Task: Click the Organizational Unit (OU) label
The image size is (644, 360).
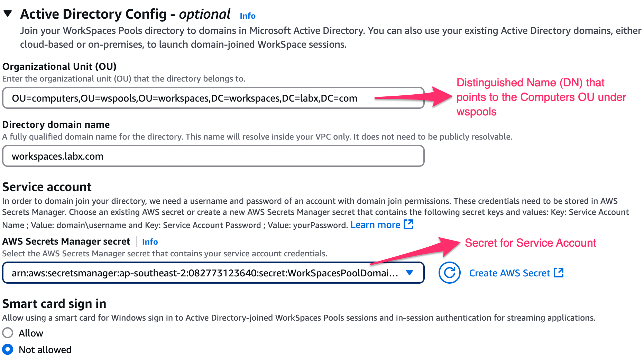Action: (x=59, y=66)
